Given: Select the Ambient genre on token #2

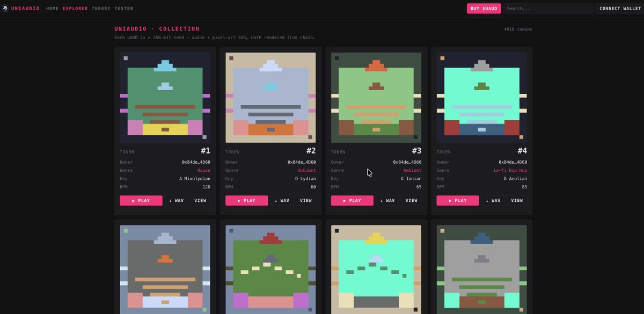Looking at the screenshot, I should (x=307, y=170).
